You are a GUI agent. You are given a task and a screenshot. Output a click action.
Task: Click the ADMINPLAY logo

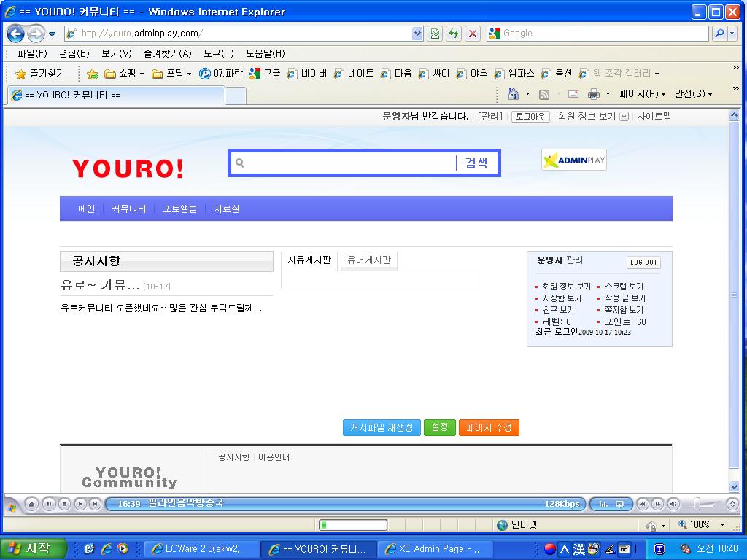[573, 160]
